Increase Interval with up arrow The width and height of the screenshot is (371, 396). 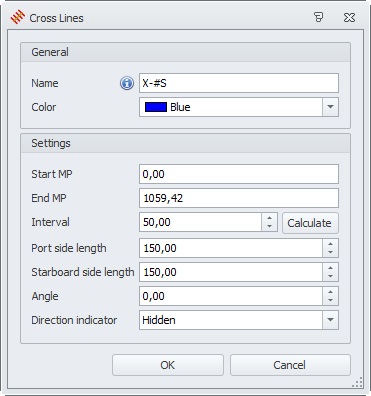269,218
